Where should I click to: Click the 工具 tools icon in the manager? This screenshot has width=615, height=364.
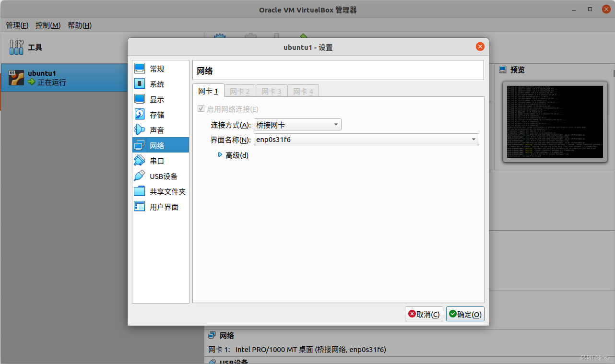point(17,47)
